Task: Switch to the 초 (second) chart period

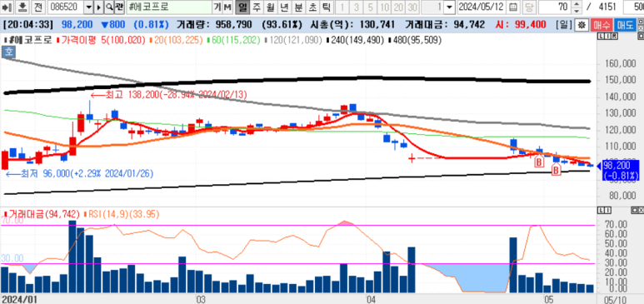Action: point(312,7)
